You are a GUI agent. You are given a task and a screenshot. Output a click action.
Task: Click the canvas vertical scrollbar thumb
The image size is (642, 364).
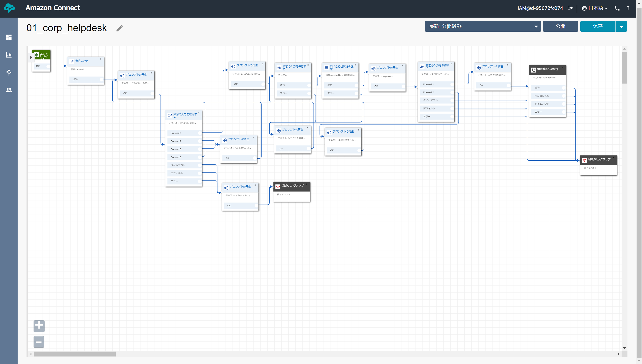pyautogui.click(x=624, y=68)
